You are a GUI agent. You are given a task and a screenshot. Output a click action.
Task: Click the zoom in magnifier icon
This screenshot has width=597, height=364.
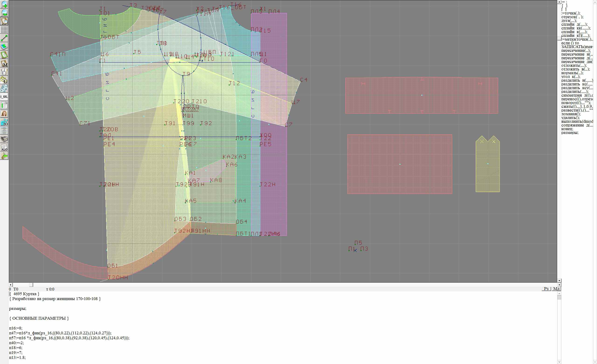pos(4,4)
